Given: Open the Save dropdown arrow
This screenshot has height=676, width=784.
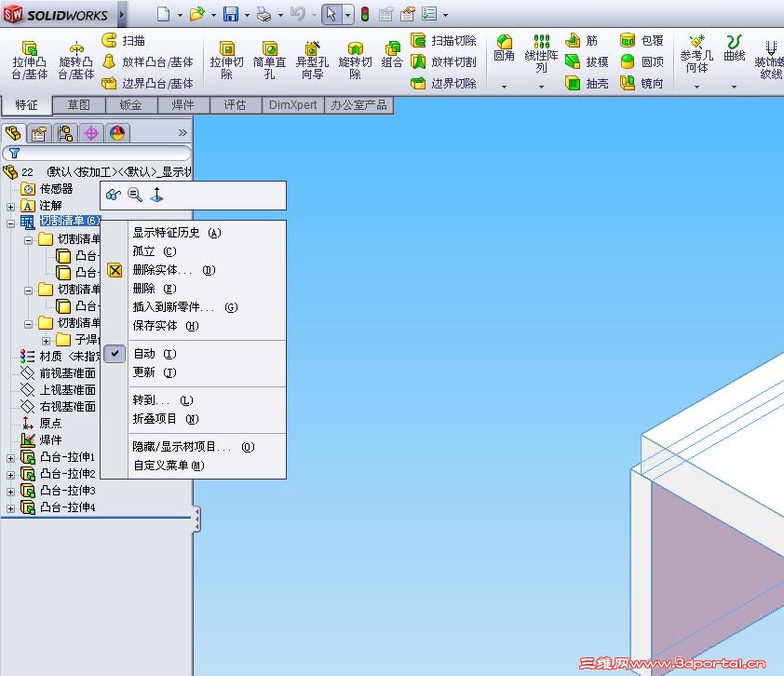Looking at the screenshot, I should 247,15.
